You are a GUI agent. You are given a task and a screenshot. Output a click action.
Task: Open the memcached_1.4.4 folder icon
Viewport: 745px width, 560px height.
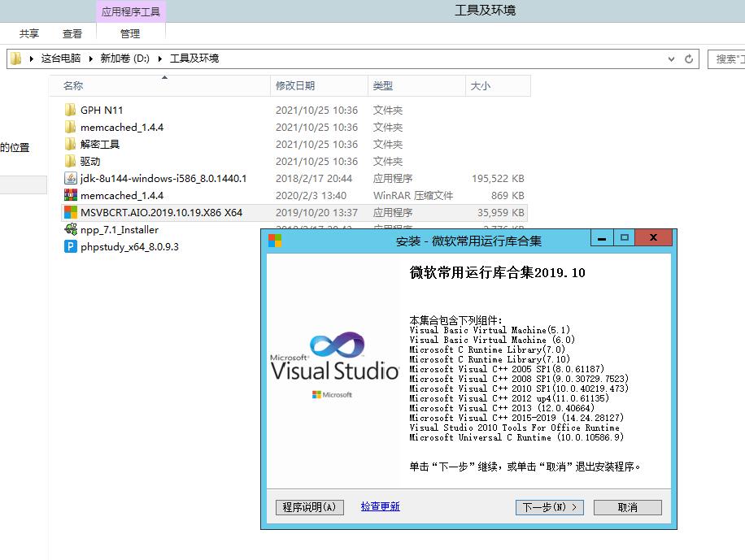[70, 128]
